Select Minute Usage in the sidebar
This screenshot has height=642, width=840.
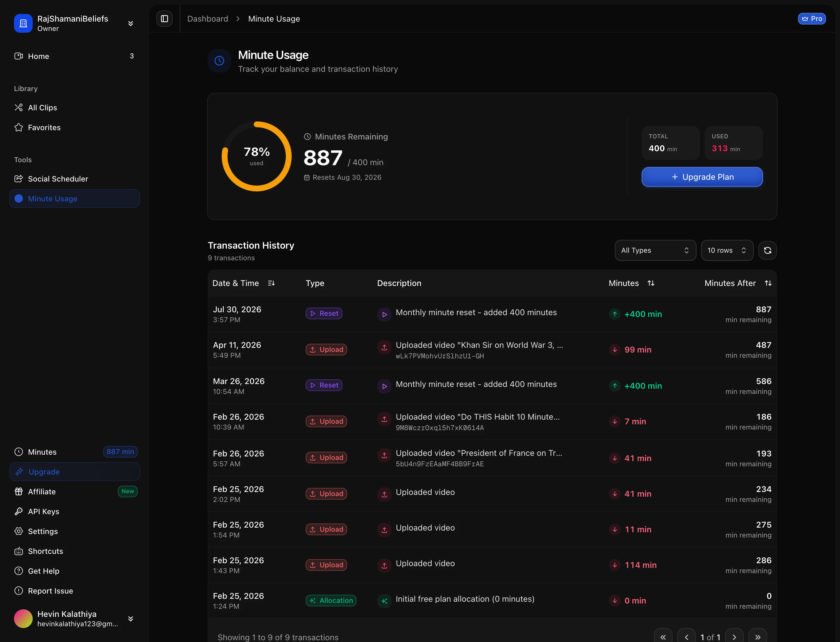[74, 198]
